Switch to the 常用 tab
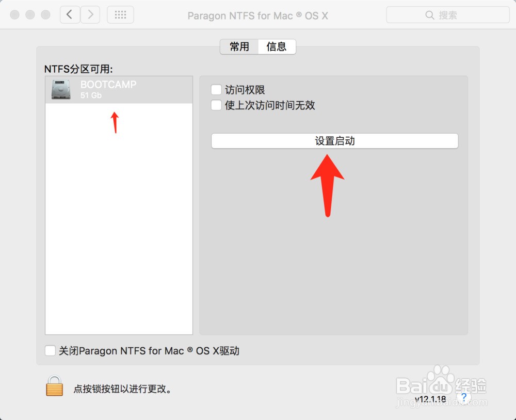Screen dimensions: 516x420 click(239, 46)
